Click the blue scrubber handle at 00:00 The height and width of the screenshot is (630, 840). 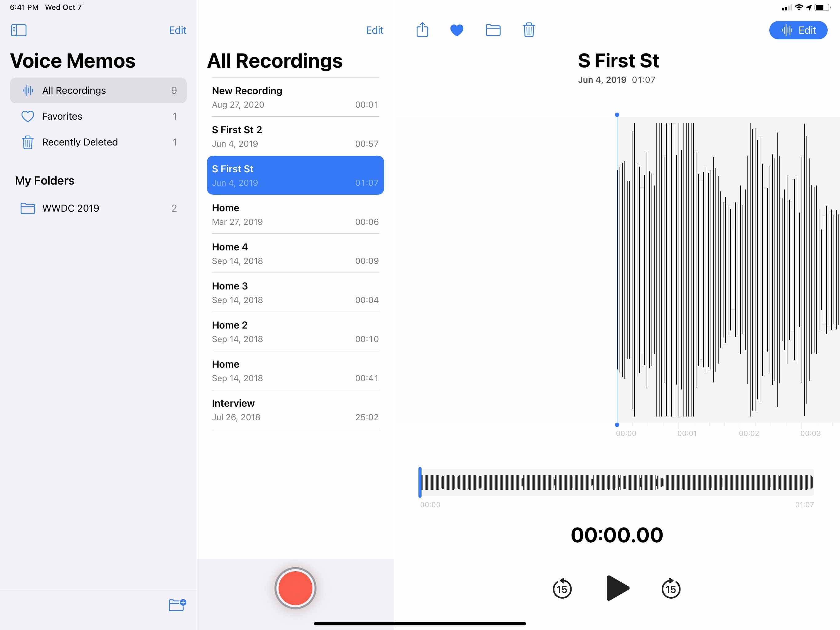click(x=420, y=482)
